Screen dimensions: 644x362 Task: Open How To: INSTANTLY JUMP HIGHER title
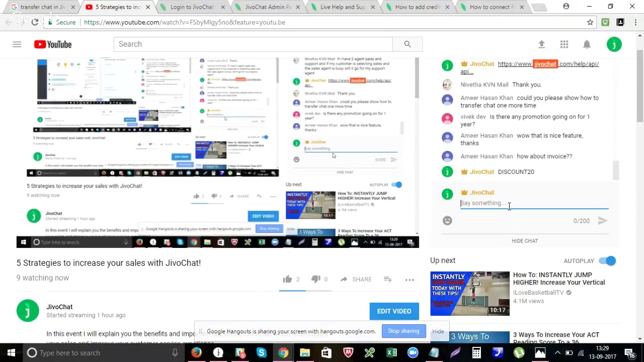[559, 279]
